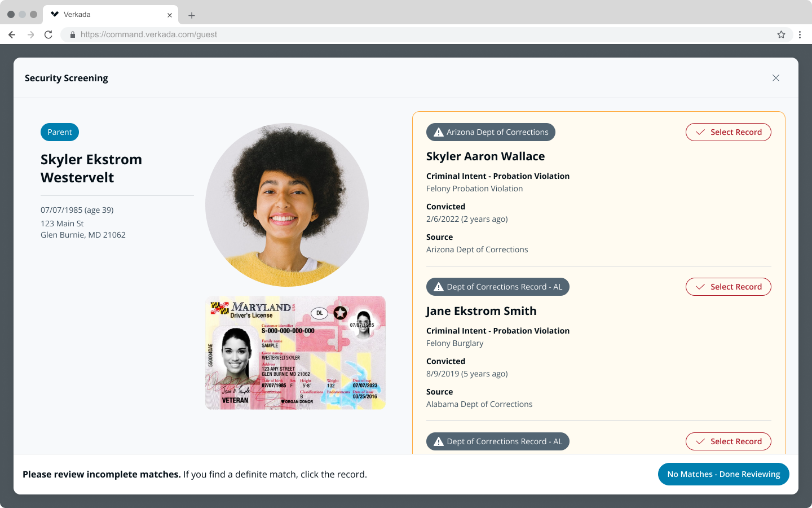Image resolution: width=812 pixels, height=508 pixels.
Task: Click No Matches - Done Reviewing
Action: pos(723,474)
